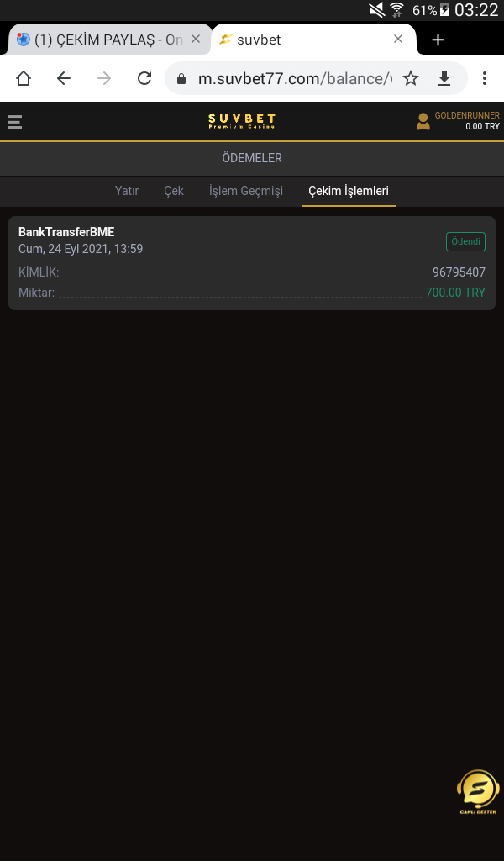This screenshot has height=861, width=504.
Task: Tap the download icon in toolbar
Action: coord(444,78)
